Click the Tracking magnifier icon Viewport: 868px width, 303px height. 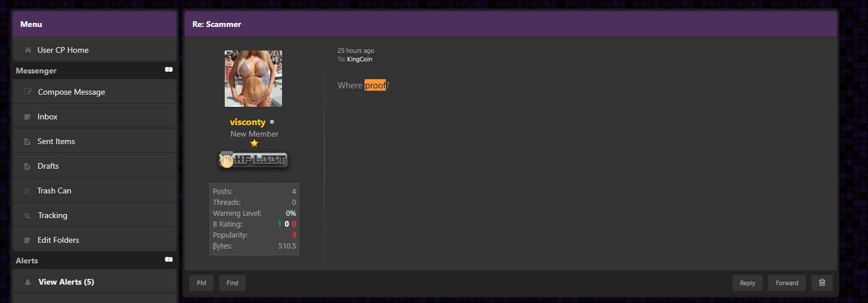point(27,216)
